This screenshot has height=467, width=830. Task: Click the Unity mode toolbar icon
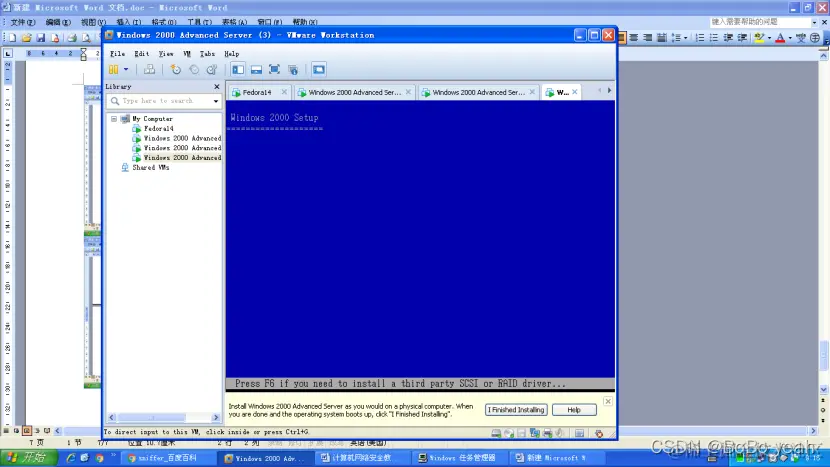[293, 69]
